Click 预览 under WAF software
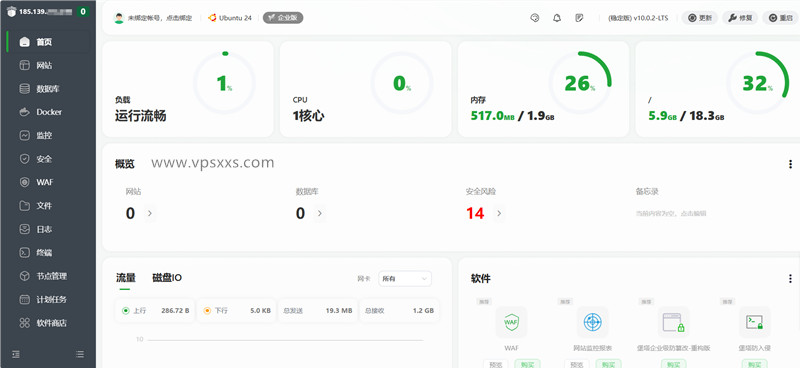The height and width of the screenshot is (368, 800). tap(495, 364)
